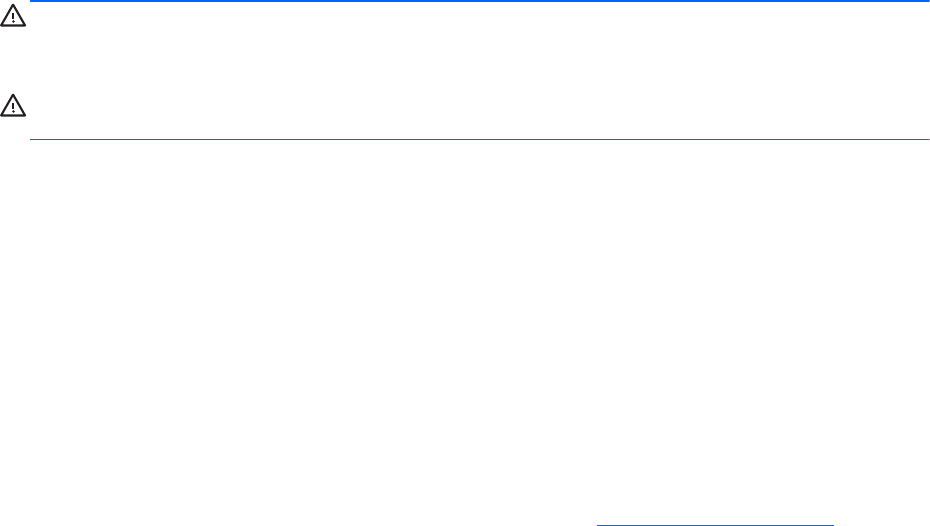Click the gray divider below the warnings
930x526 pixels.
tap(480, 139)
